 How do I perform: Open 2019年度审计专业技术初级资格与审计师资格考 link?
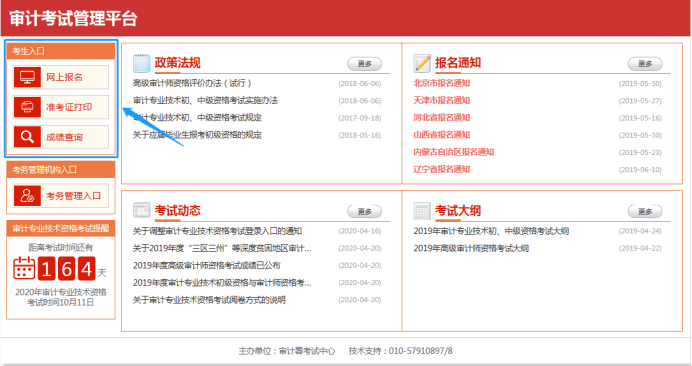[222, 283]
